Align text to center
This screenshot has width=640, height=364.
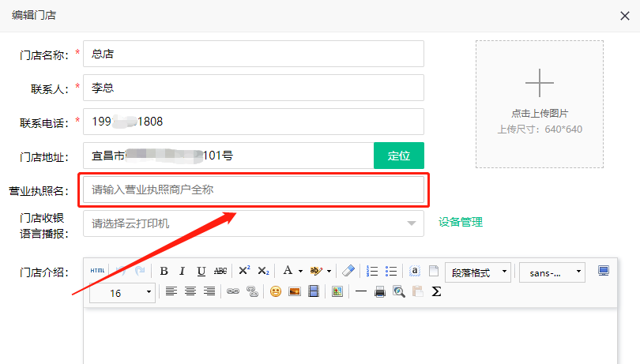click(190, 291)
